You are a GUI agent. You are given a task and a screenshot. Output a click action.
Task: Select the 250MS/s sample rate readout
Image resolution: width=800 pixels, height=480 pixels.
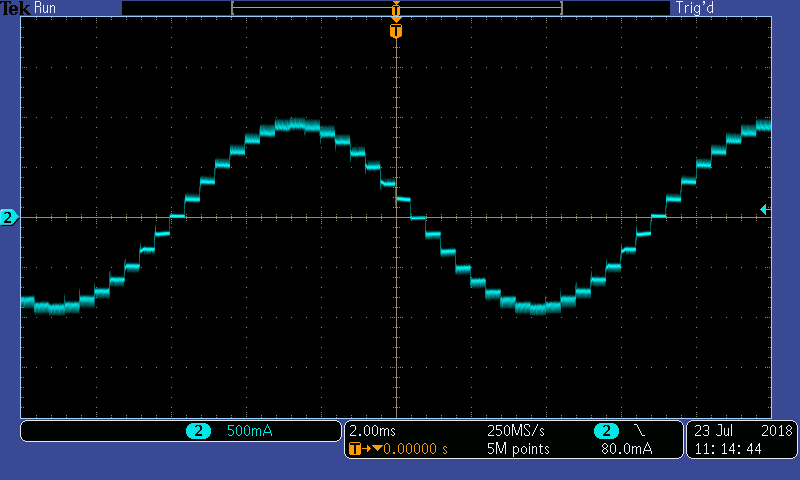(516, 430)
